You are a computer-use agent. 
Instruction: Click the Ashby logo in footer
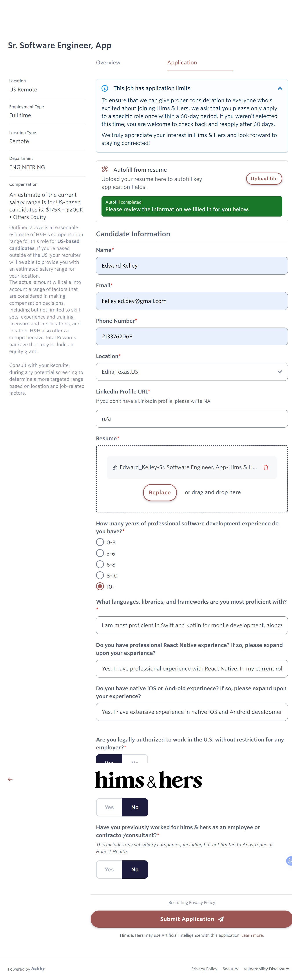38,969
